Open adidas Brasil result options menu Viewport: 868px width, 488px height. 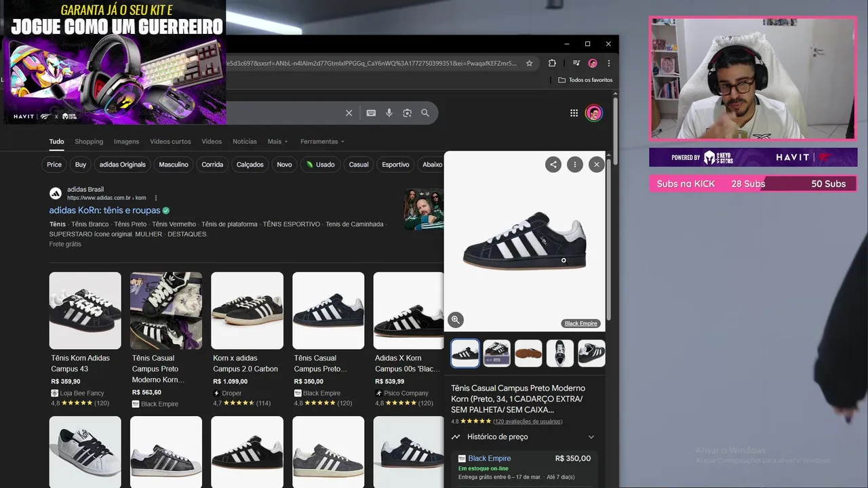pyautogui.click(x=156, y=198)
